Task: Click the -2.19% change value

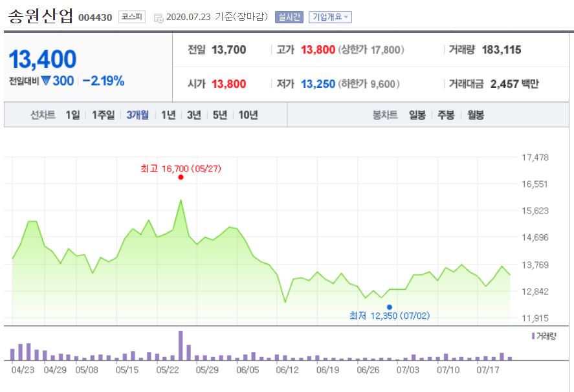Action: 104,80
